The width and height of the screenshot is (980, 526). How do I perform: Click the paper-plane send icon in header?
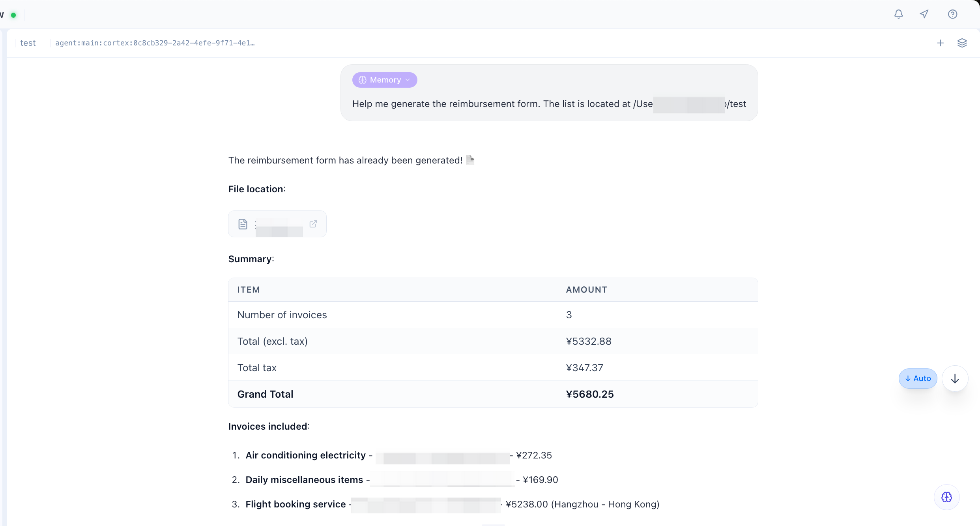(x=924, y=14)
